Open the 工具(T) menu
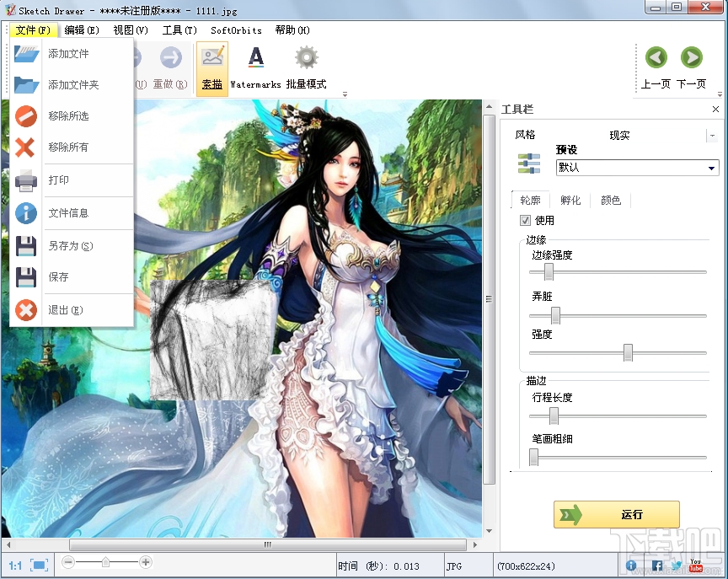Viewport: 728px width, 579px height. click(179, 30)
